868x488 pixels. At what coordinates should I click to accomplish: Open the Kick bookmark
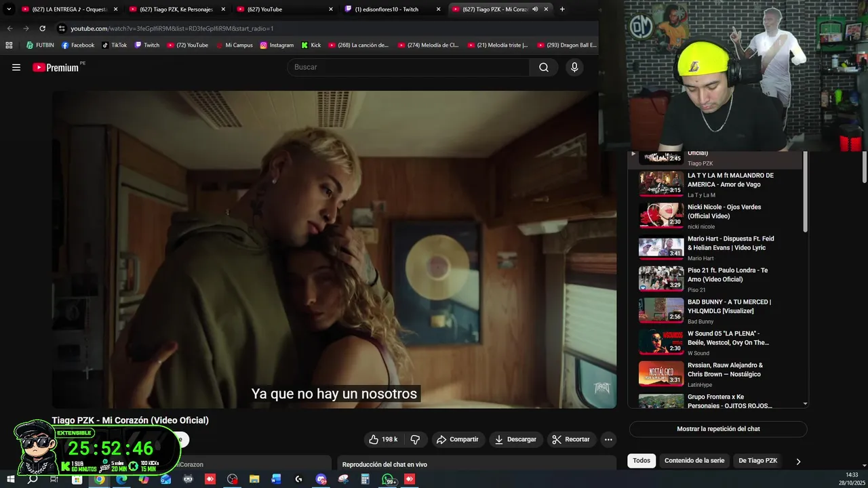pyautogui.click(x=311, y=45)
